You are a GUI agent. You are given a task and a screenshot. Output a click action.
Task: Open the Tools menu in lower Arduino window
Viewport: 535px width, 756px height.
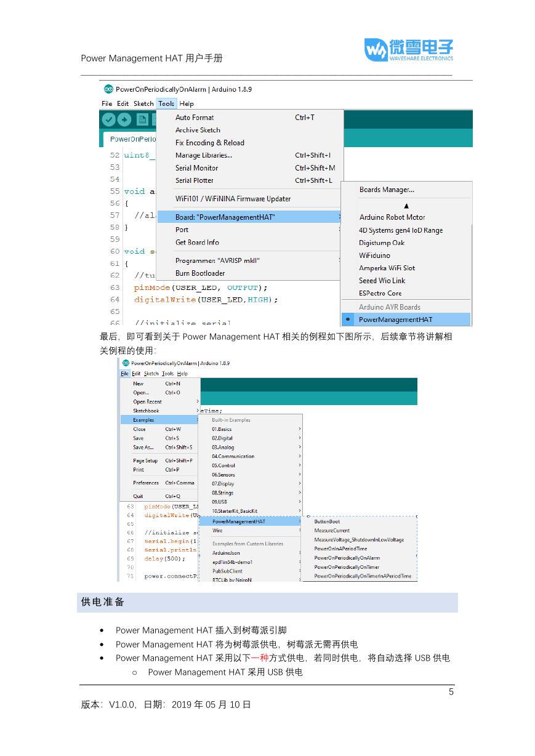(x=167, y=374)
